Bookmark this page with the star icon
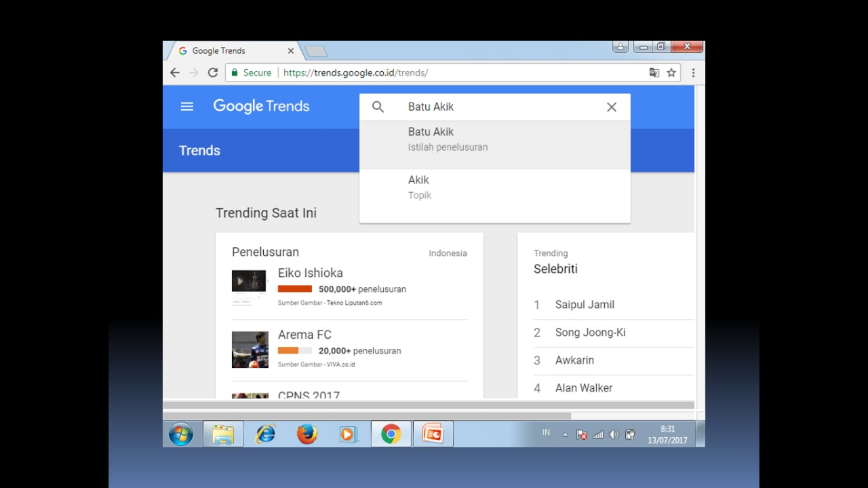 click(x=671, y=73)
